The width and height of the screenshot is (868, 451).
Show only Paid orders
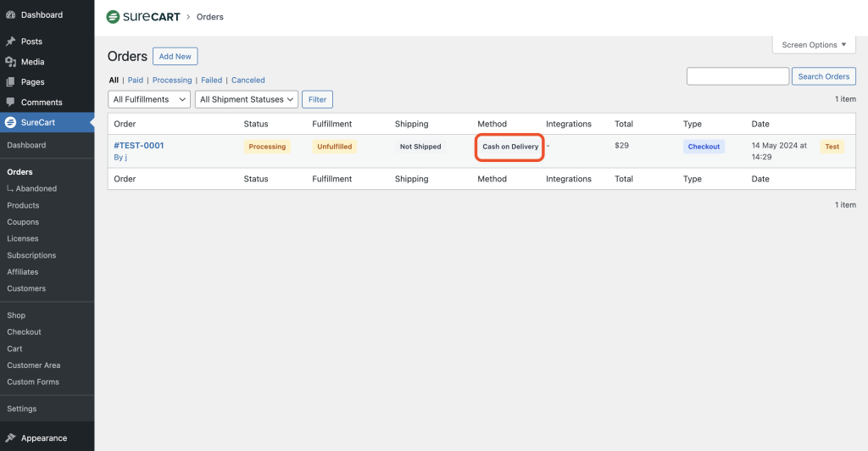136,81
